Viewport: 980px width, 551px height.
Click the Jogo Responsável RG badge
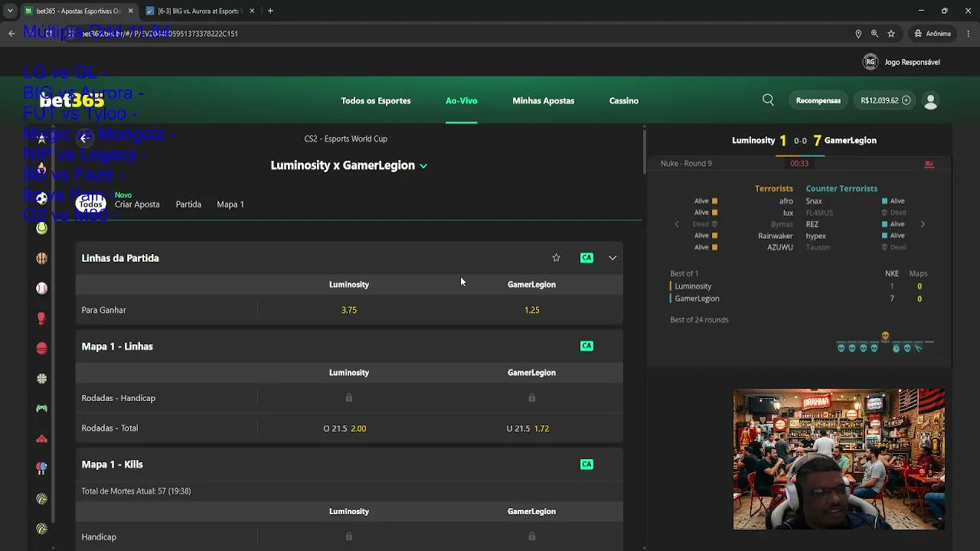[870, 62]
